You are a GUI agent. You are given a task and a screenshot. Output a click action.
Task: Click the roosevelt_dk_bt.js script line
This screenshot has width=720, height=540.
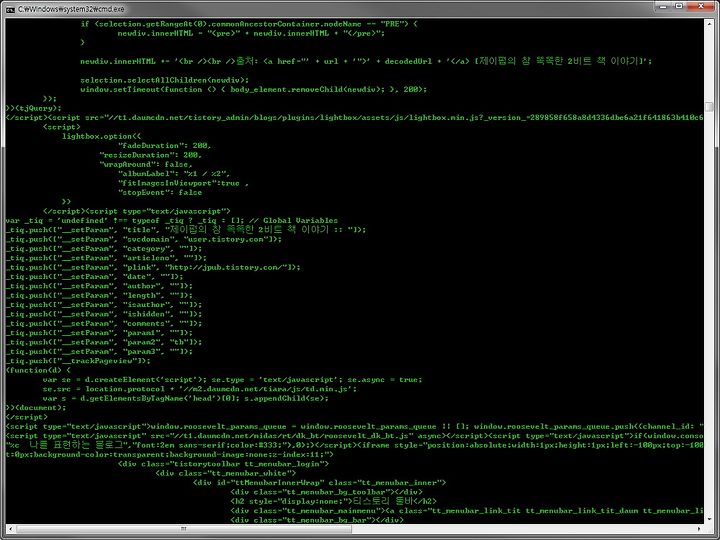tap(354, 436)
